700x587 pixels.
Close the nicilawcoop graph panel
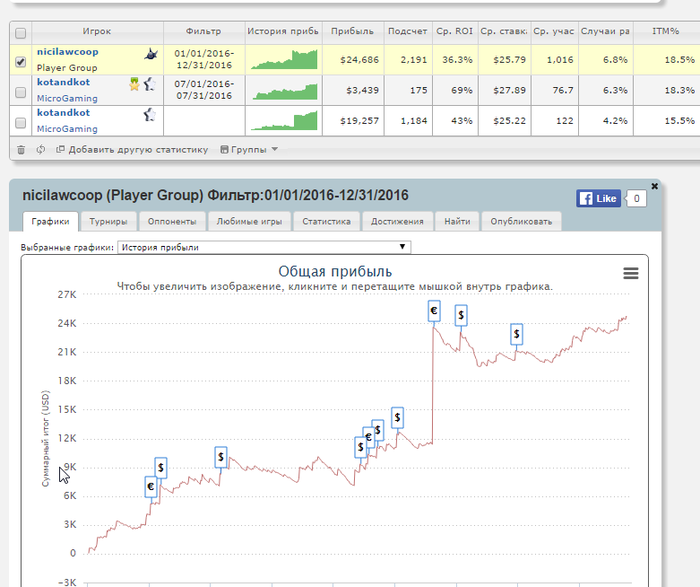coord(654,186)
